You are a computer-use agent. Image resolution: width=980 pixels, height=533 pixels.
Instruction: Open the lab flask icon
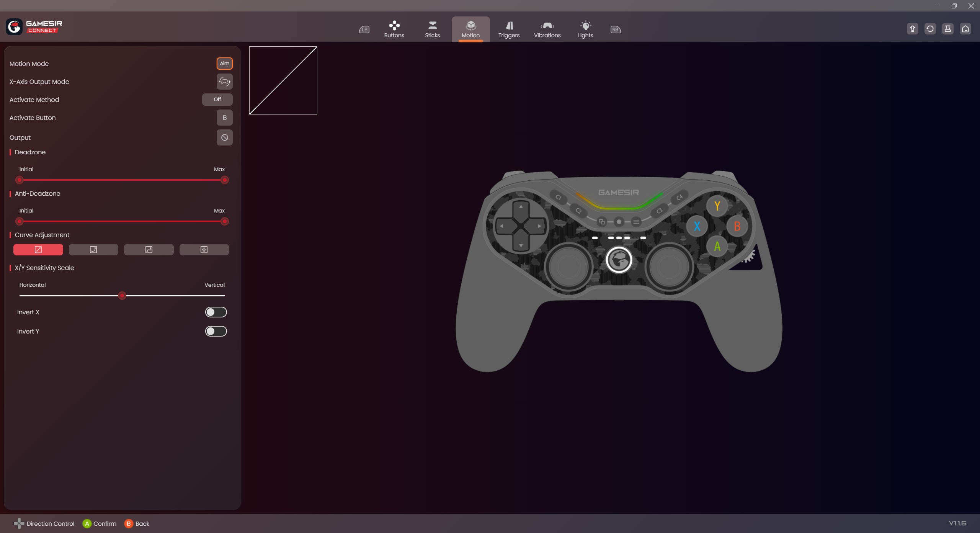[948, 29]
